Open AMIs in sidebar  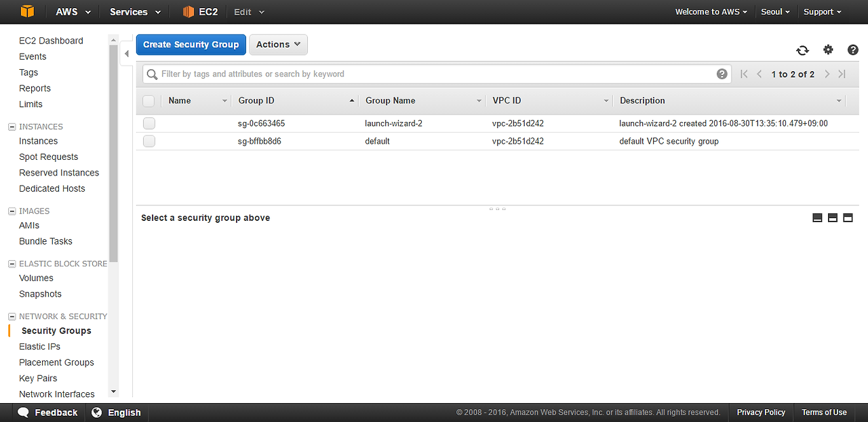pos(29,226)
